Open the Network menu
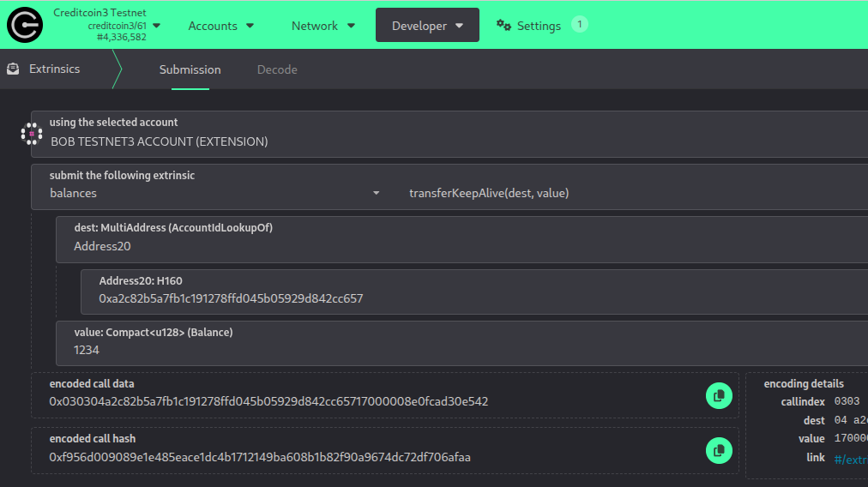The height and width of the screenshot is (487, 868). coord(323,26)
